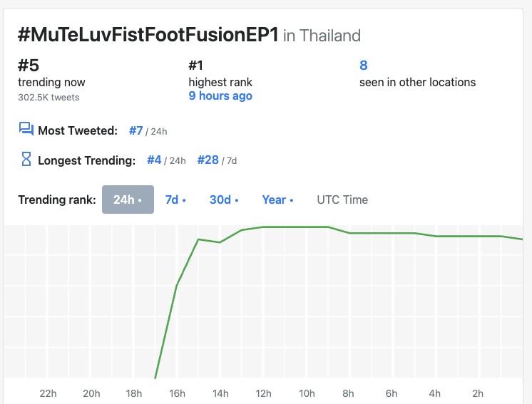Click the 8h label on chart axis
Screen dimensions: 532x404
tap(348, 393)
